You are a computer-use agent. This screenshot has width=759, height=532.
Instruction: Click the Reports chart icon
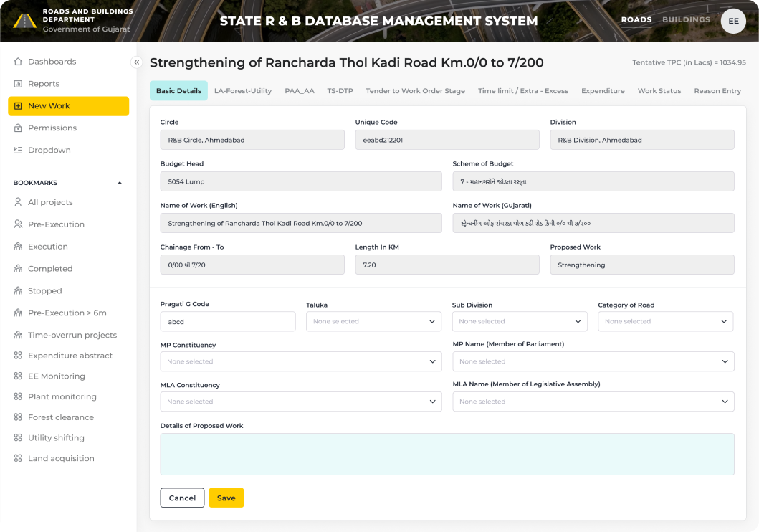(18, 84)
